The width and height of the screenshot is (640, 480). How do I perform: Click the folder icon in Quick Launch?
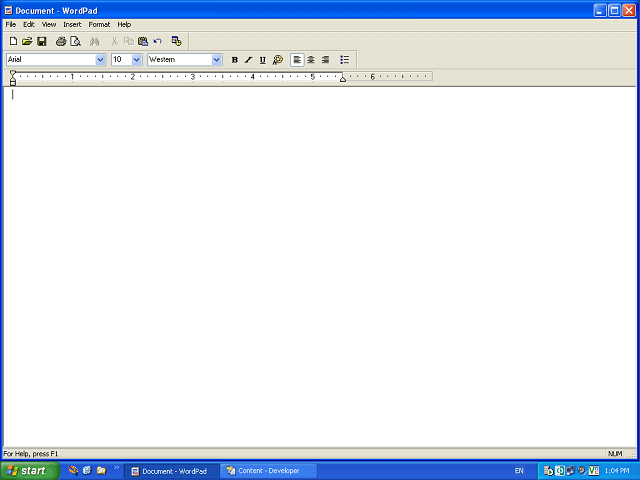pyautogui.click(x=101, y=471)
